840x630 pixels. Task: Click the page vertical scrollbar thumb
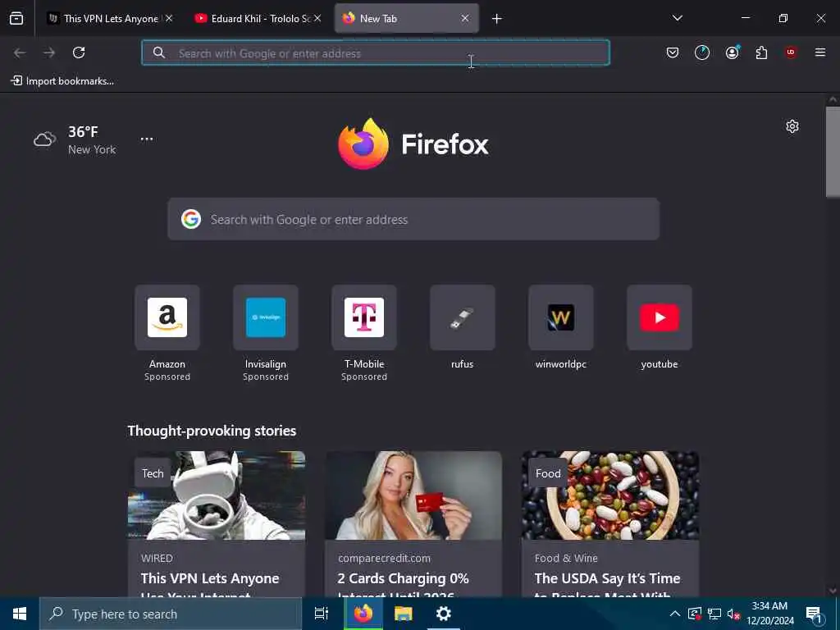(833, 152)
